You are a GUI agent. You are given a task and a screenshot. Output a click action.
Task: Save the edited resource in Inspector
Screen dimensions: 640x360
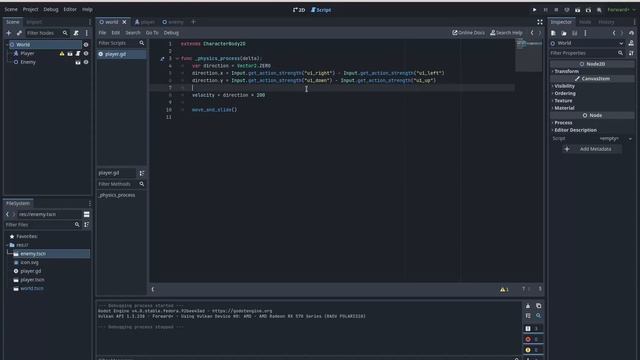tap(575, 33)
